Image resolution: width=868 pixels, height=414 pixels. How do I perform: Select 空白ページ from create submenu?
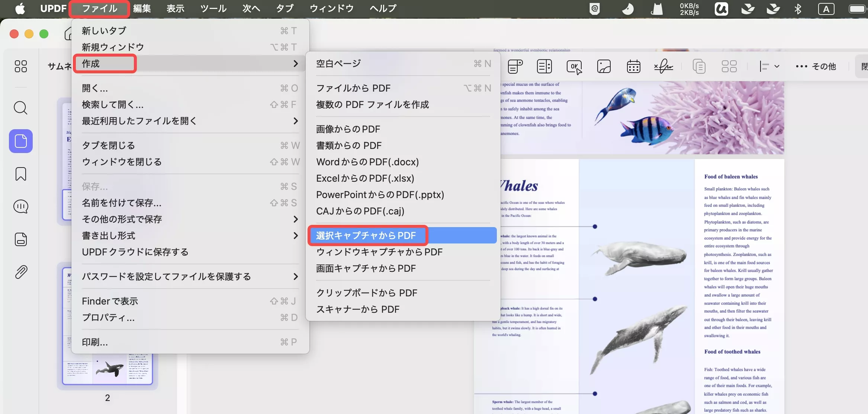[338, 64]
